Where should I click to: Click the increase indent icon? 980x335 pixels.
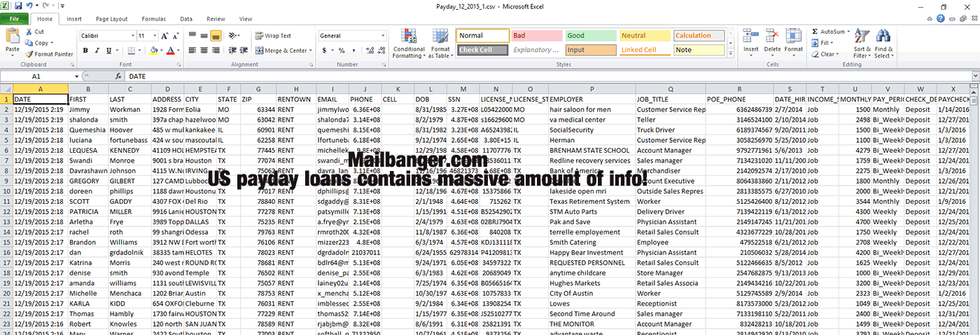tap(244, 50)
